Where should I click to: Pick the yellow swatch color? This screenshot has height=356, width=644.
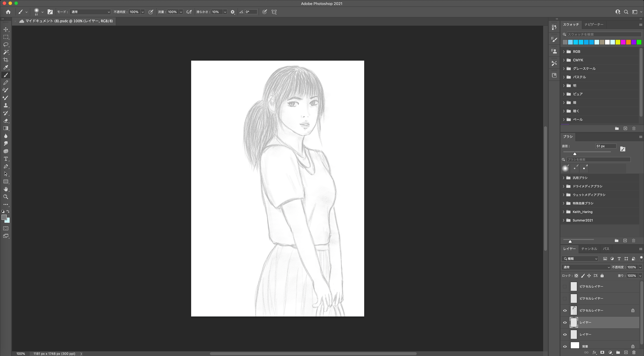(x=618, y=42)
